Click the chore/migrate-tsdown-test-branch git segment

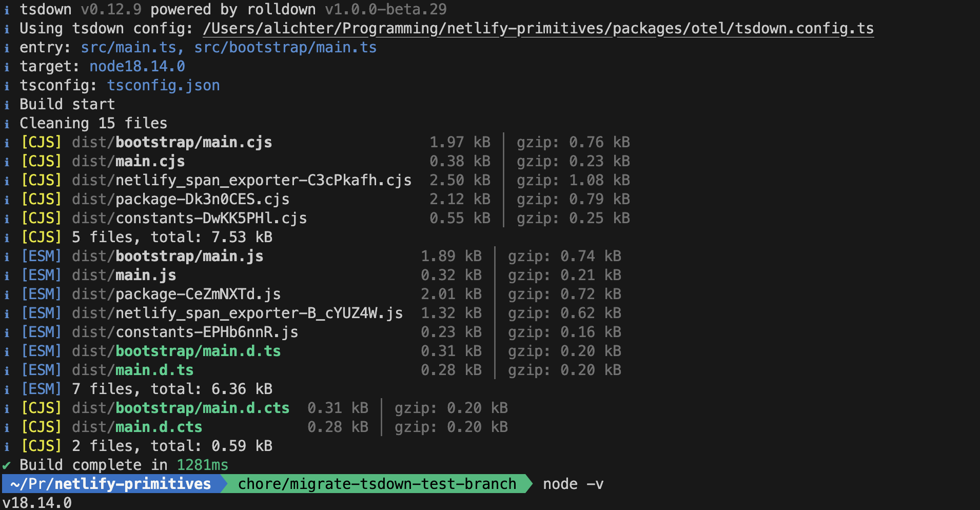pyautogui.click(x=377, y=484)
